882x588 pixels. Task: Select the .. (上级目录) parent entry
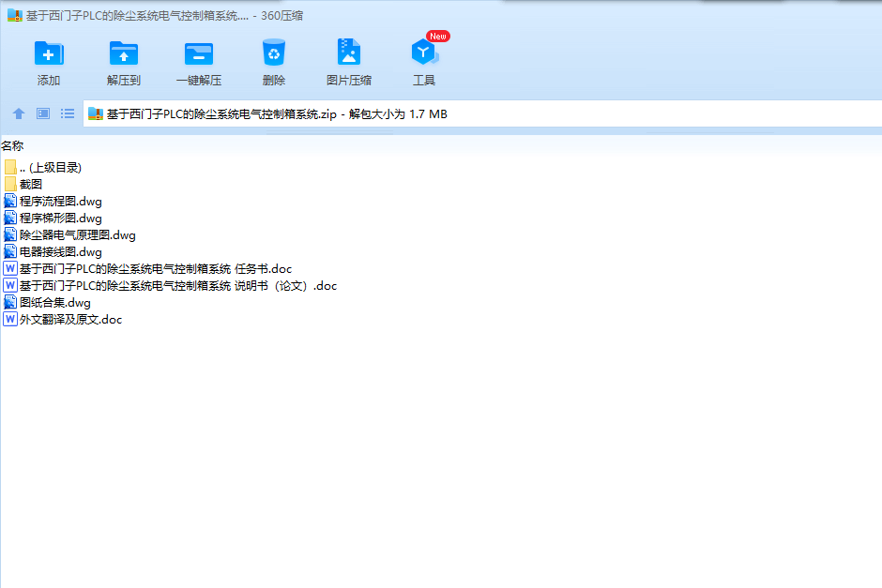[51, 168]
